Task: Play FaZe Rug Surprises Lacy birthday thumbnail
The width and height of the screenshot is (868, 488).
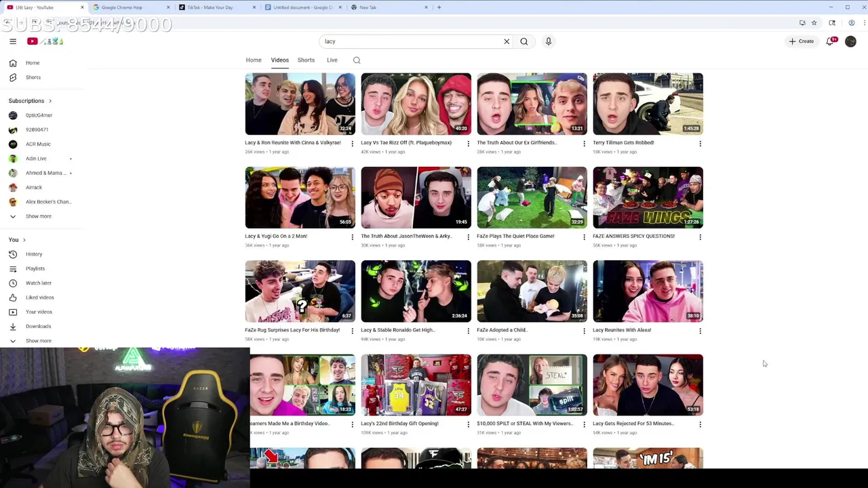Action: [300, 291]
